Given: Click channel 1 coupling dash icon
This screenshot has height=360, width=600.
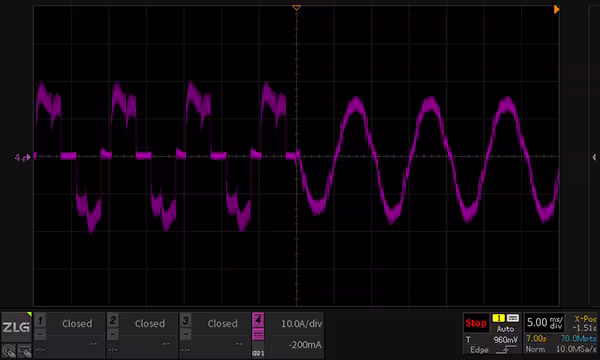Looking at the screenshot, I should coord(40,334).
